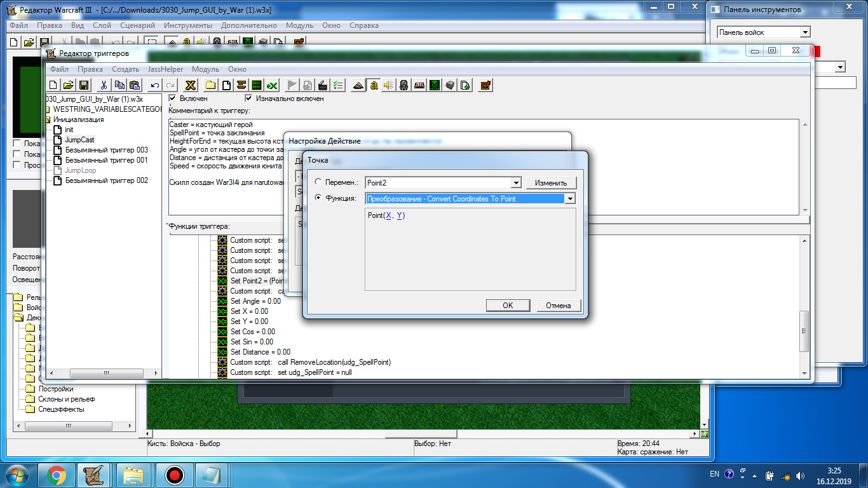This screenshot has height=488, width=868.
Task: Click Open folder icon in Trigger Editor toolbar
Action: pos(68,85)
